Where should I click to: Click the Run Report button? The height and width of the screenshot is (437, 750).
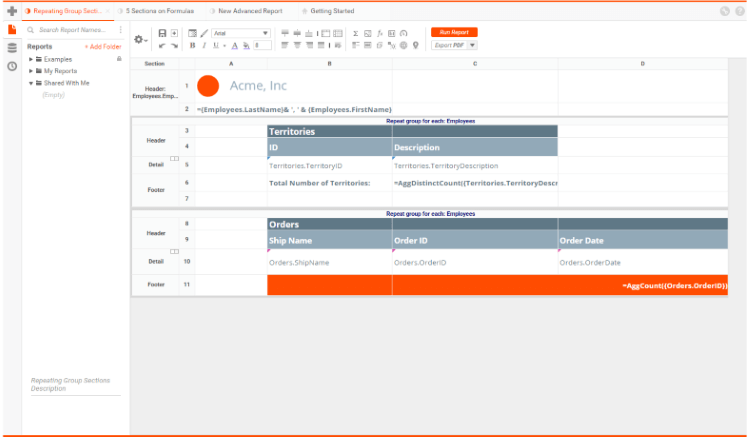pos(454,32)
